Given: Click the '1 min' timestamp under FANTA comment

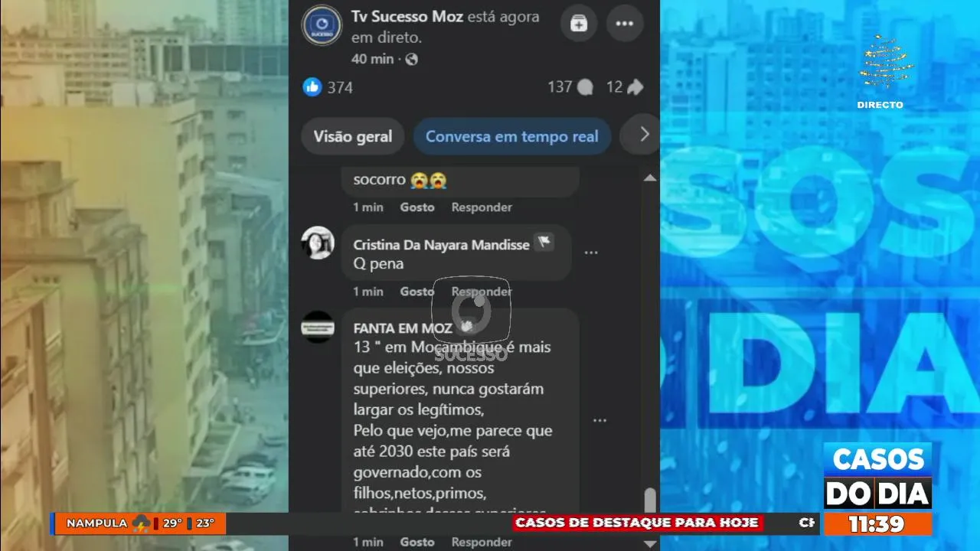Looking at the screenshot, I should pos(368,542).
